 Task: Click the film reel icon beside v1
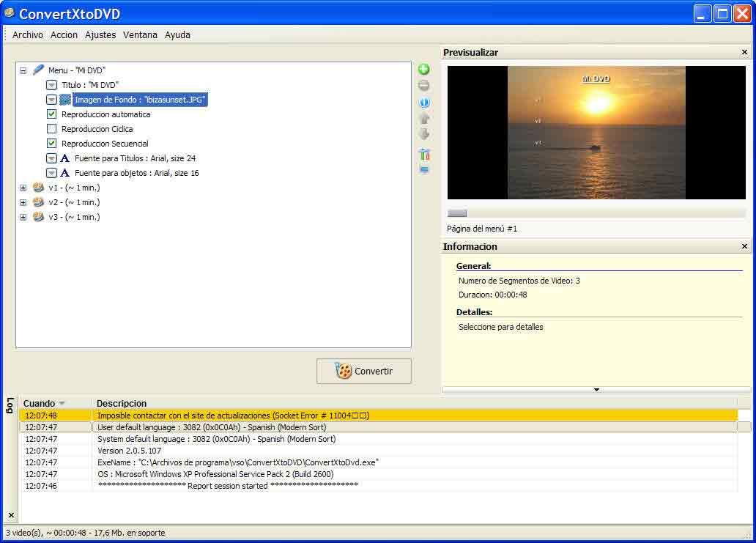coord(39,188)
